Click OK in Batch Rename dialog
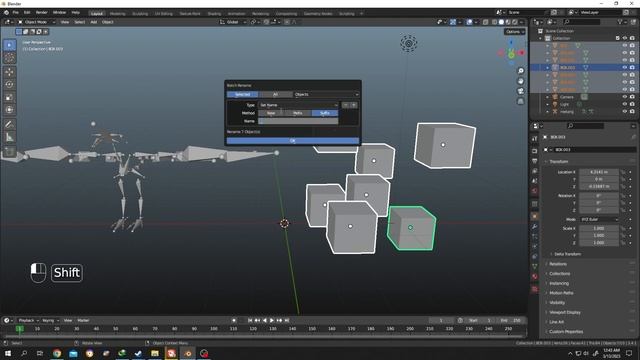This screenshot has height=360, width=640. pos(293,141)
